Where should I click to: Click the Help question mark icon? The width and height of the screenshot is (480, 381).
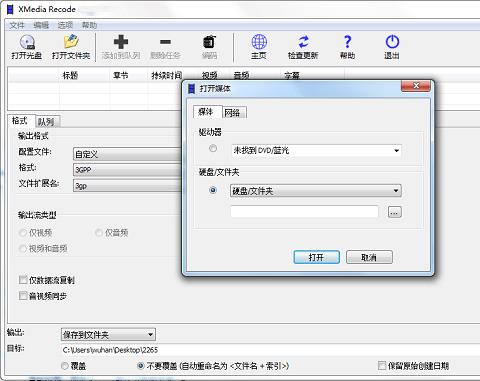point(347,42)
